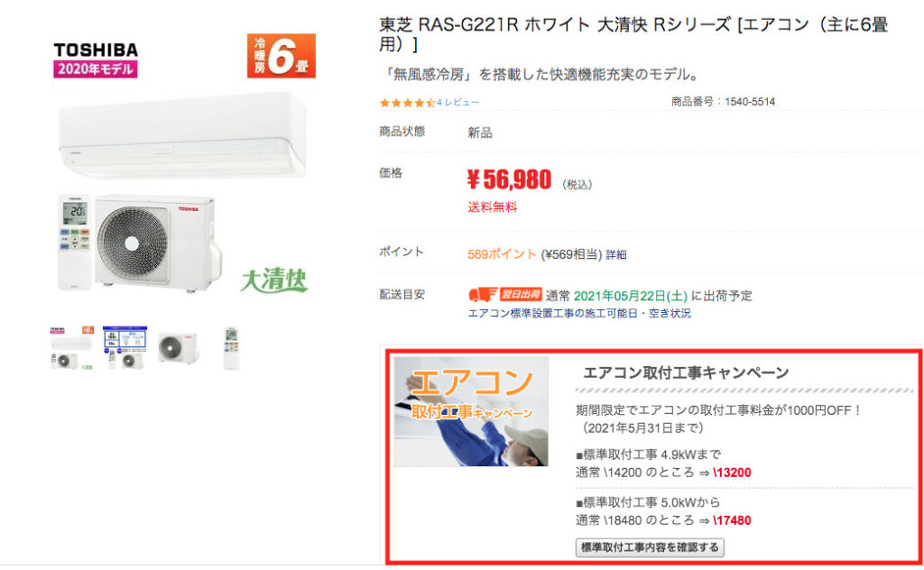This screenshot has width=924, height=570.
Task: Click the green 大清快 logo
Action: pyautogui.click(x=274, y=280)
